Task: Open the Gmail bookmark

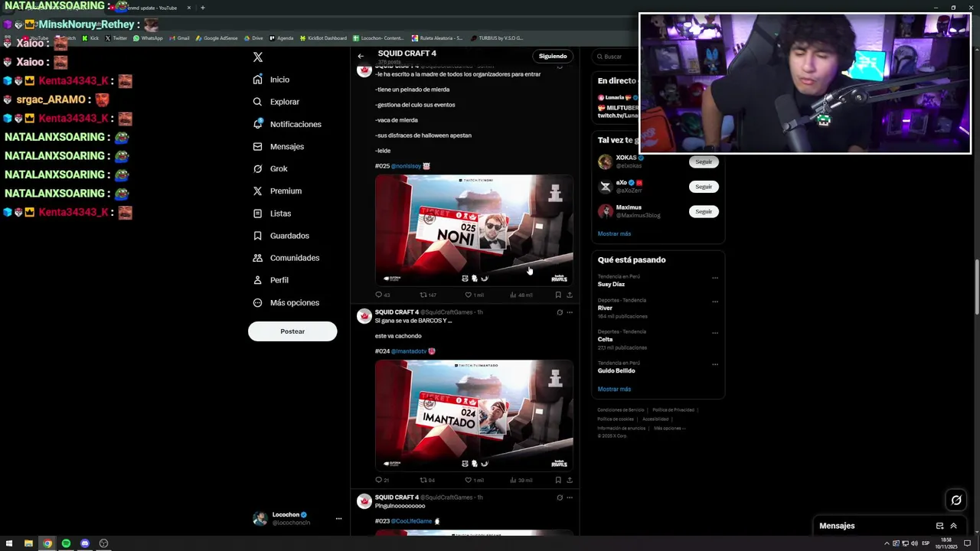Action: coord(179,38)
